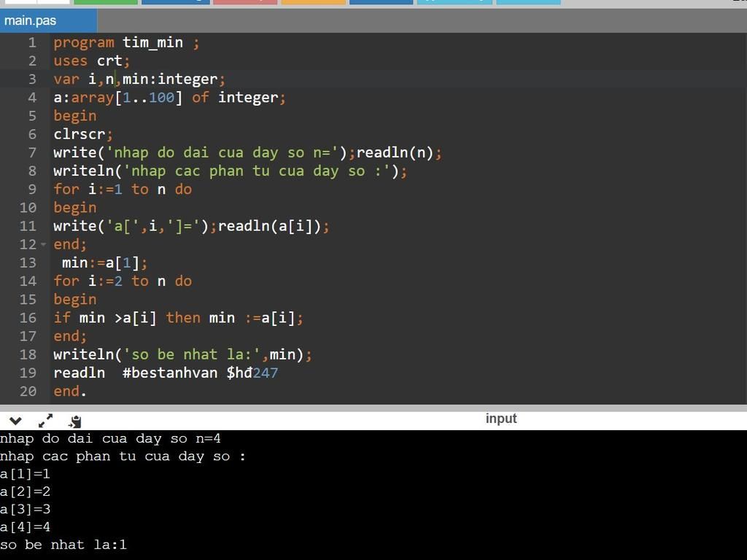Click console line ending with 'n=4'
The height and width of the screenshot is (560, 747).
[x=110, y=438]
